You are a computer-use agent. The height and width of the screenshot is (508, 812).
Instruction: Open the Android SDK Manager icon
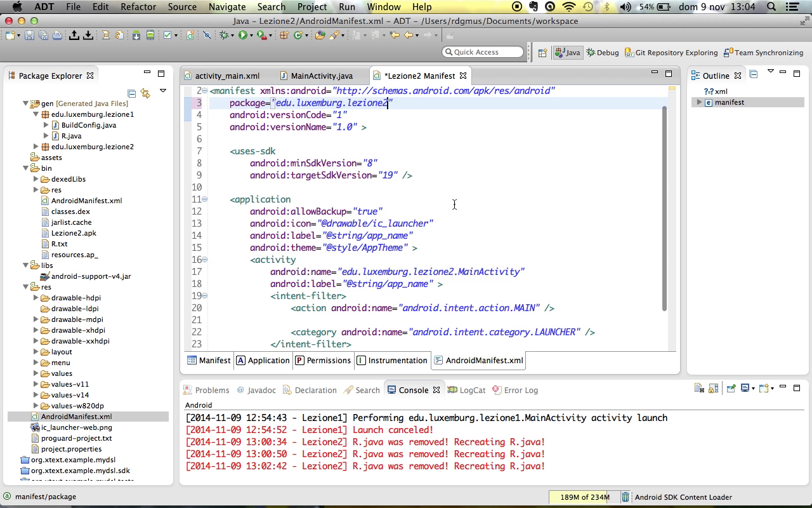pos(136,35)
